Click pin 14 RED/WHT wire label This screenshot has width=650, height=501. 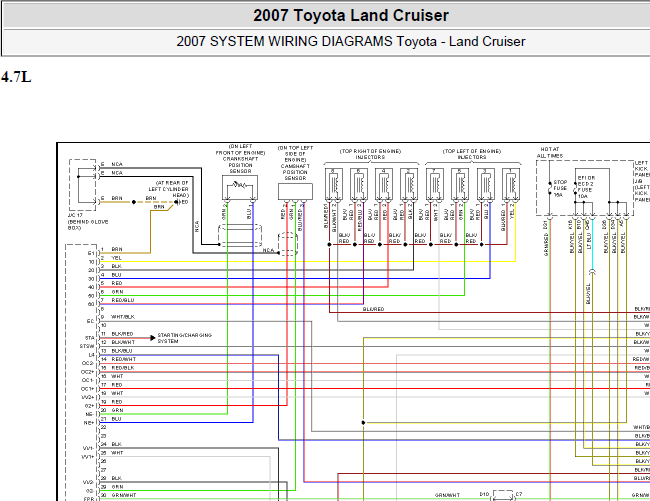point(124,359)
